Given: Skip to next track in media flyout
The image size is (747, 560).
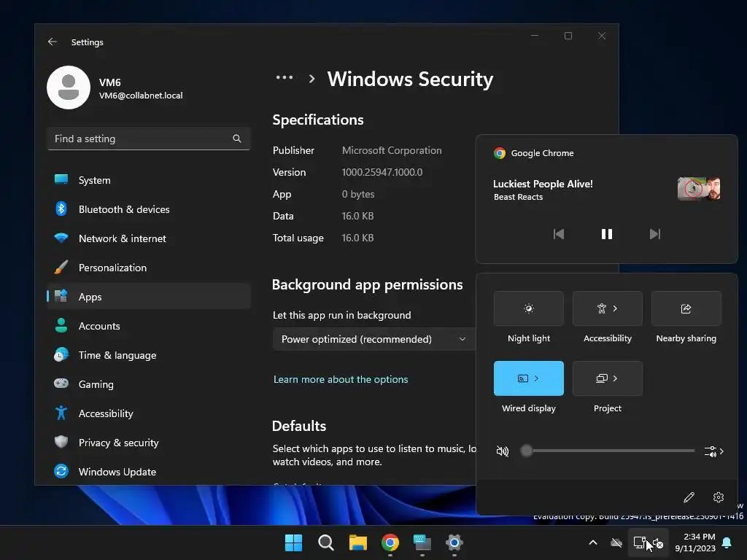Looking at the screenshot, I should (655, 234).
